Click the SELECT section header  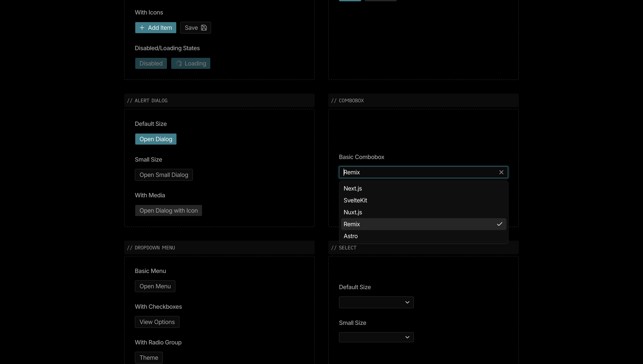424,248
